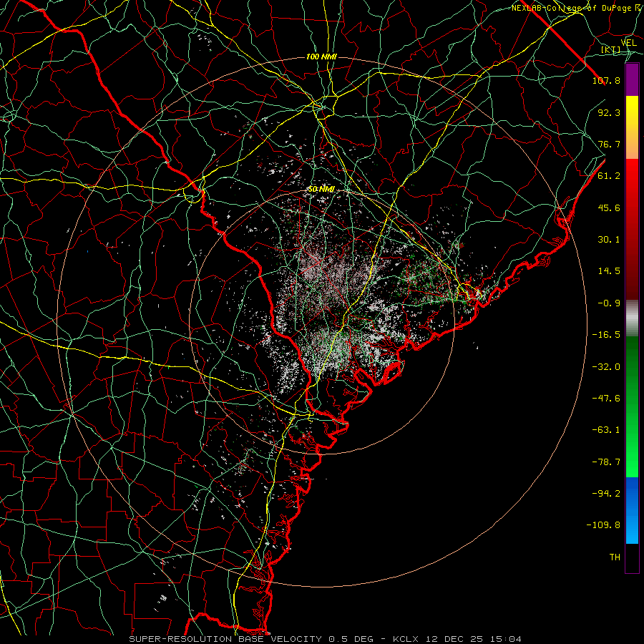
Task: Click the -16.5 velocity scale value
Action: point(606,335)
